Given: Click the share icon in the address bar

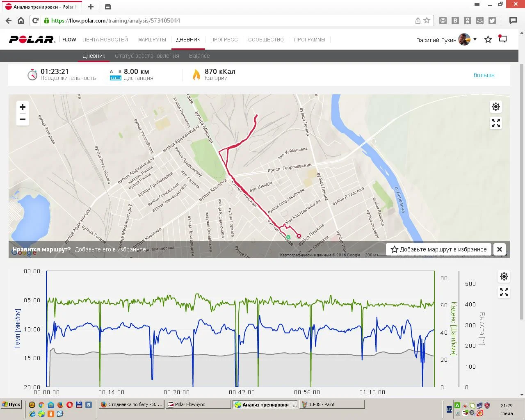Looking at the screenshot, I should [x=418, y=21].
